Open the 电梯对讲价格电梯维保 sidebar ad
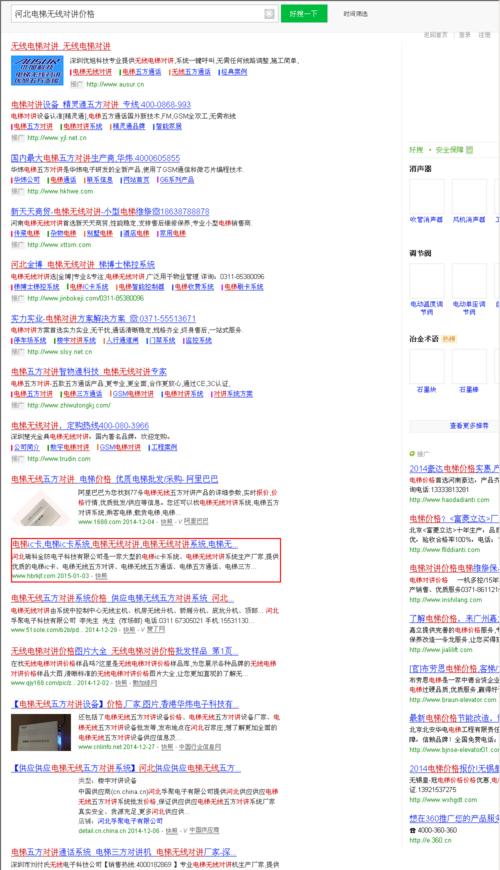 tap(454, 568)
